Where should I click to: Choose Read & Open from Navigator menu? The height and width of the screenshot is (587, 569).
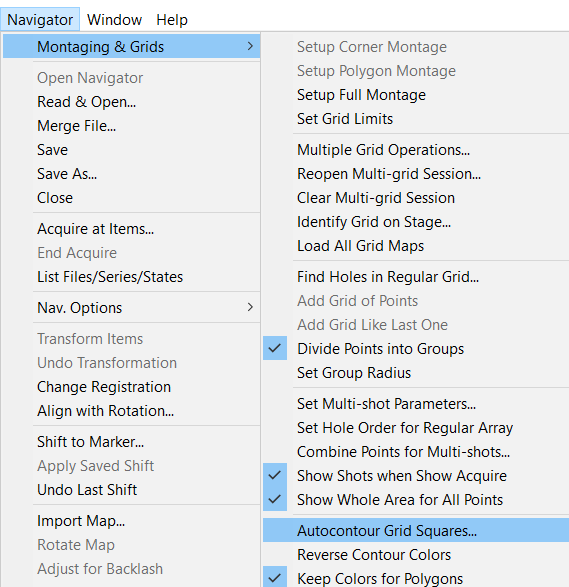coord(131,102)
